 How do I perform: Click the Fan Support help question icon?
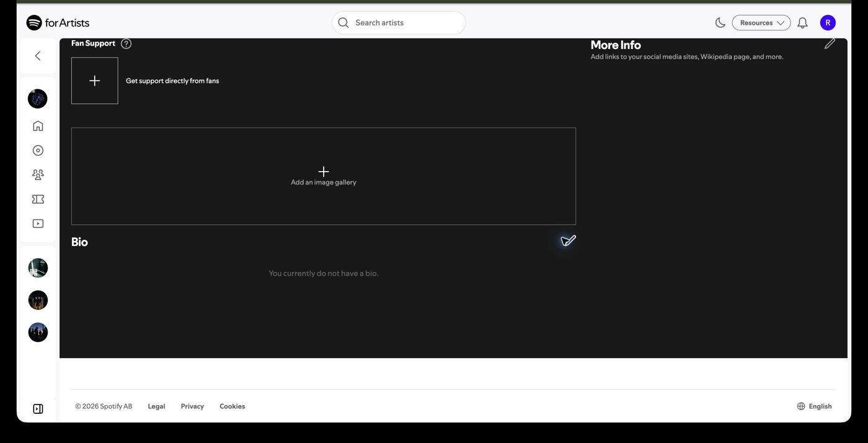pyautogui.click(x=126, y=43)
